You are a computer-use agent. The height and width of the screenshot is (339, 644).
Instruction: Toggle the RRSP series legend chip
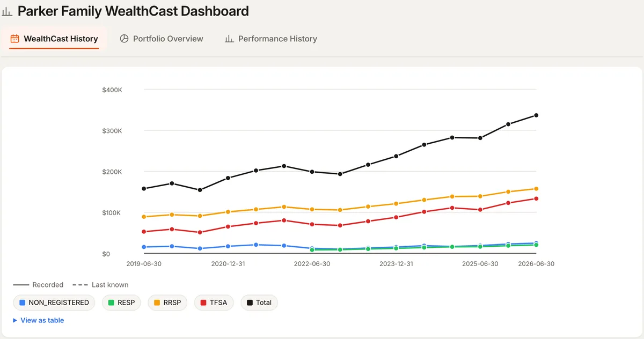coord(167,303)
